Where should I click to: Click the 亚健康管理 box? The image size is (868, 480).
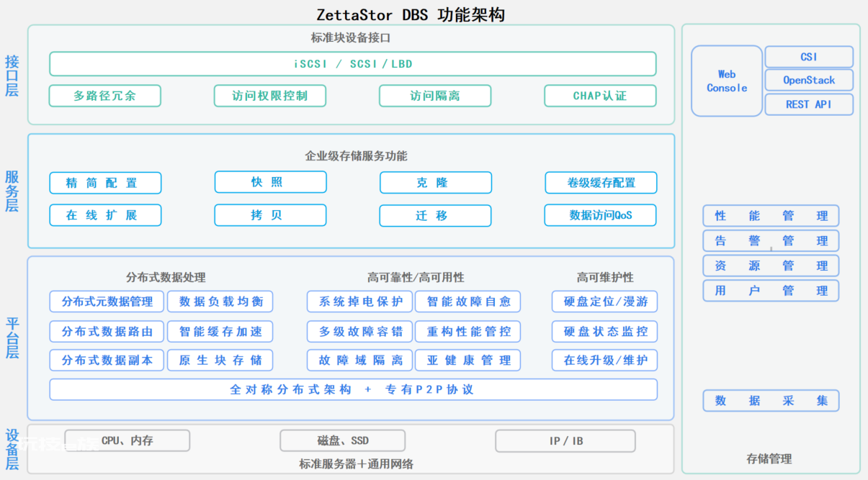[x=468, y=361]
